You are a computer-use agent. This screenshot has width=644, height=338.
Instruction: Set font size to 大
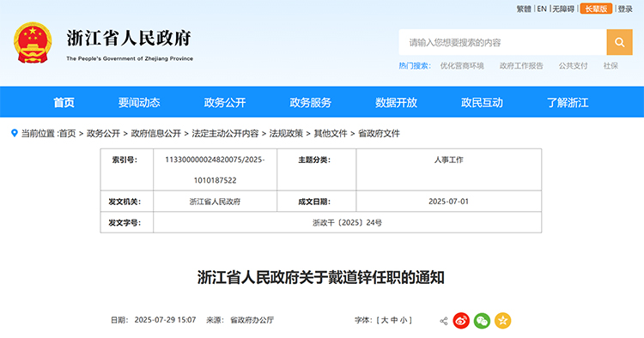click(385, 320)
